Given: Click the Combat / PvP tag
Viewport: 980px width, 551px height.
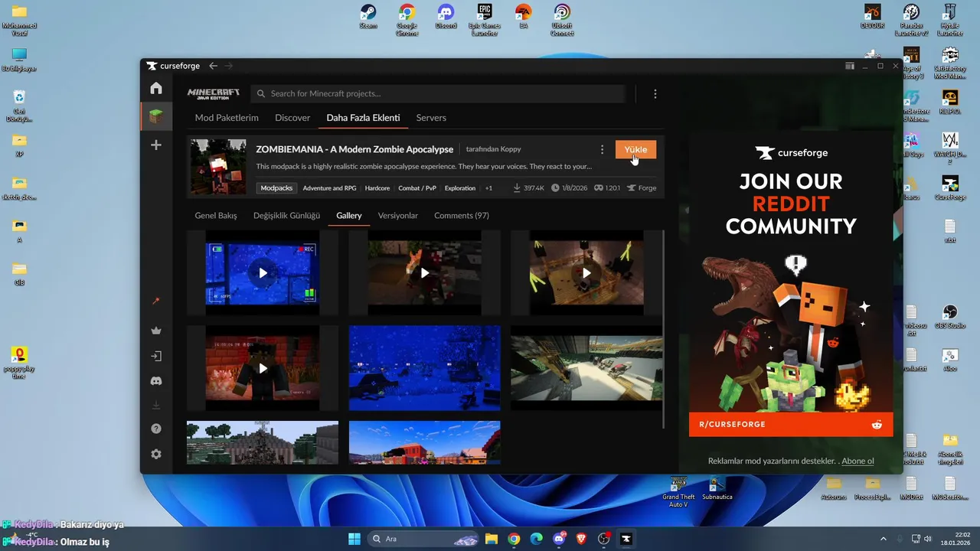Looking at the screenshot, I should (417, 188).
